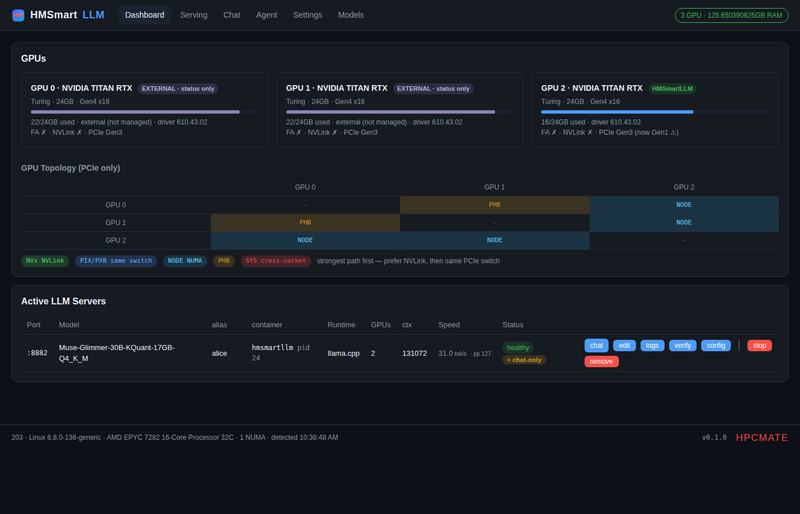Click the 131072 ctx value
The height and width of the screenshot is (514, 800).
pyautogui.click(x=414, y=353)
